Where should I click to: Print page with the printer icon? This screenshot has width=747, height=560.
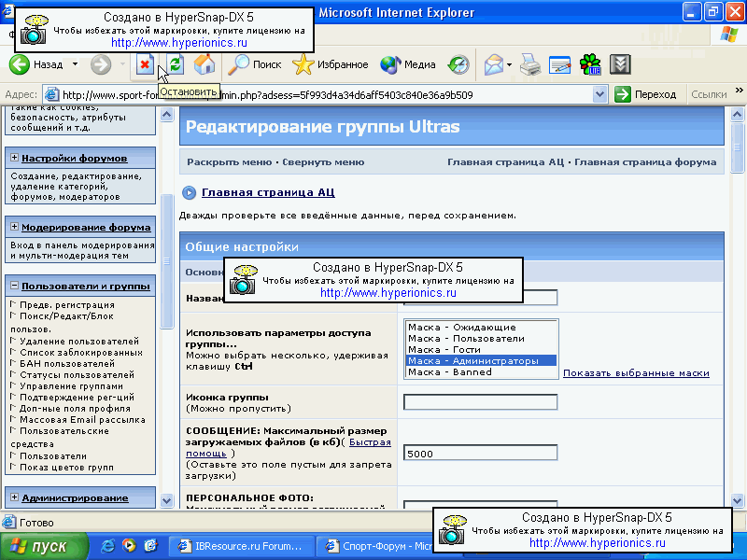coord(530,64)
